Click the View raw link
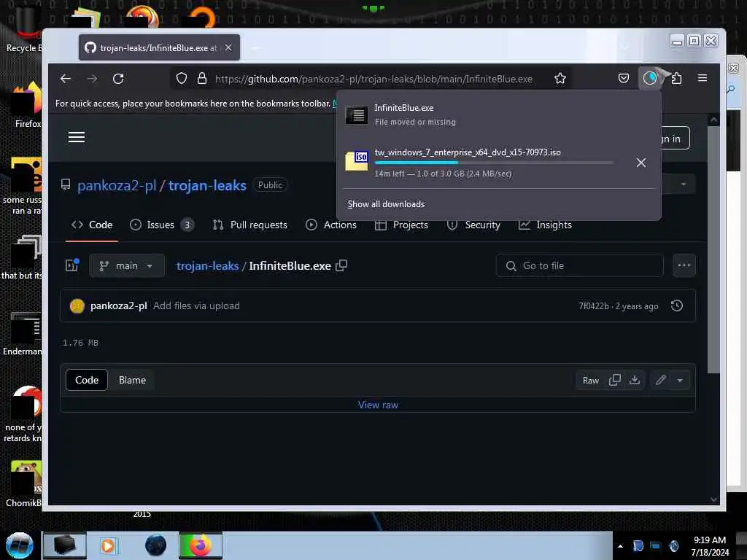This screenshot has height=560, width=747. click(378, 405)
